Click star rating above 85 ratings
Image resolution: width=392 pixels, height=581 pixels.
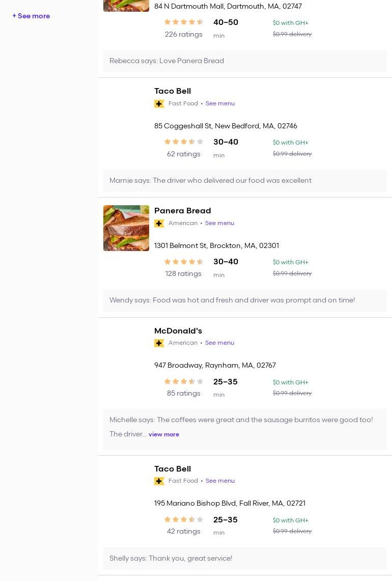coord(183,381)
